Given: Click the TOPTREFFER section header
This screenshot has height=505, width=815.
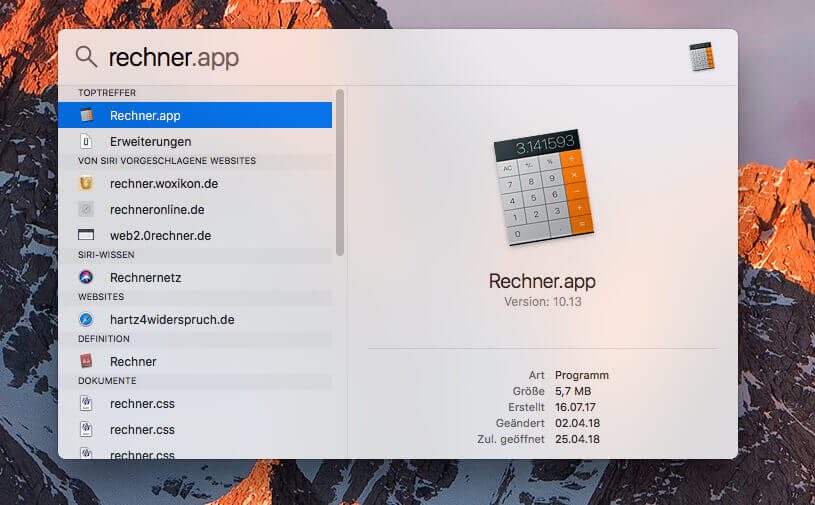Looking at the screenshot, I should [x=107, y=93].
